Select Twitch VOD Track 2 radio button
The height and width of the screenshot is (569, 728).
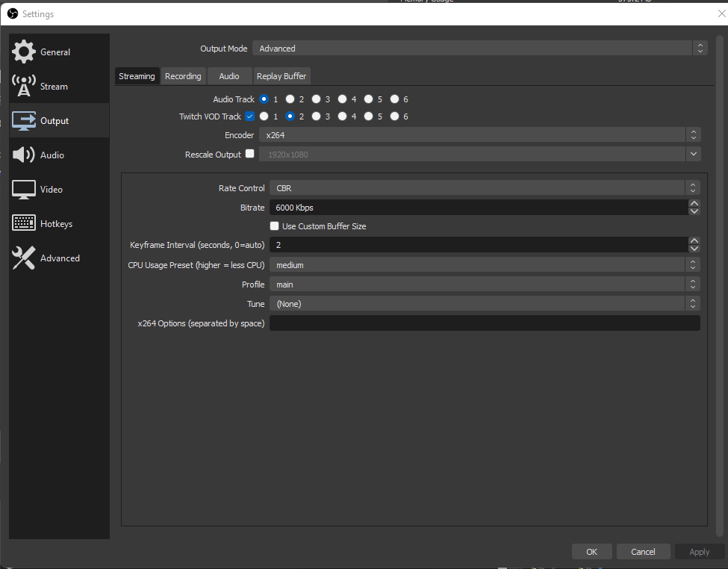[290, 116]
